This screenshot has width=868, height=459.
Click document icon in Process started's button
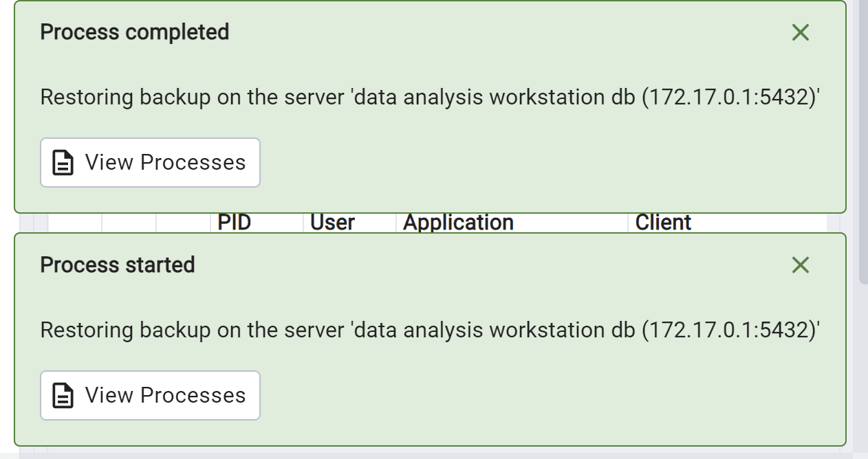click(63, 396)
